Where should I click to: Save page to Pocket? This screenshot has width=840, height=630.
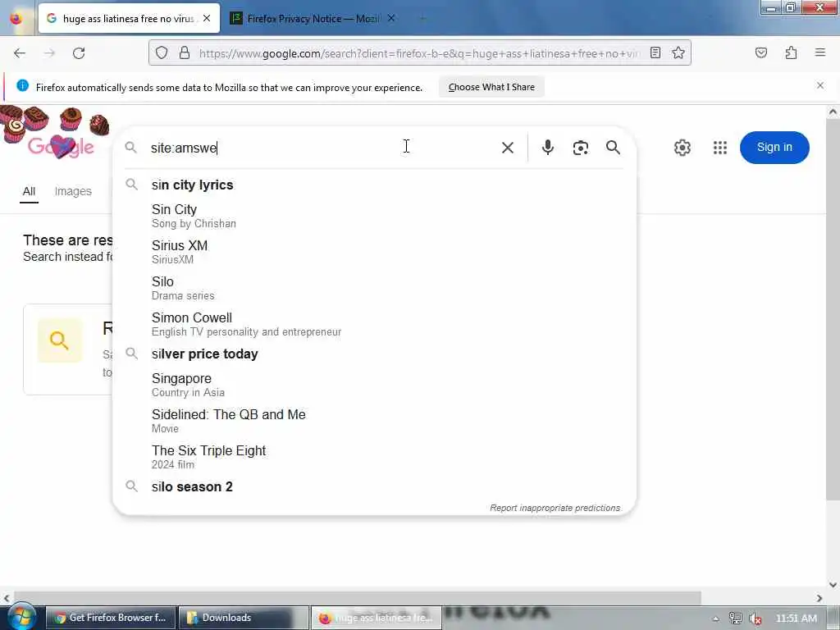pos(761,52)
